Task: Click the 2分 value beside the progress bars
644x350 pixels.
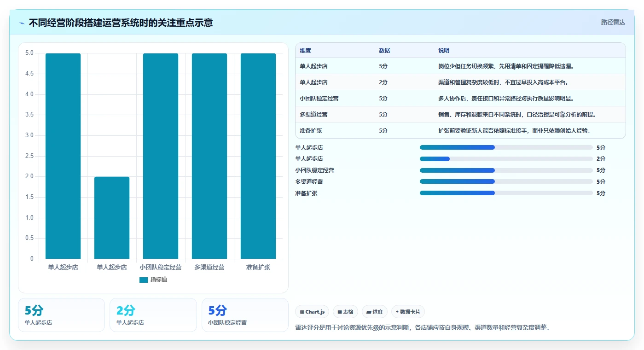Action: 601,159
